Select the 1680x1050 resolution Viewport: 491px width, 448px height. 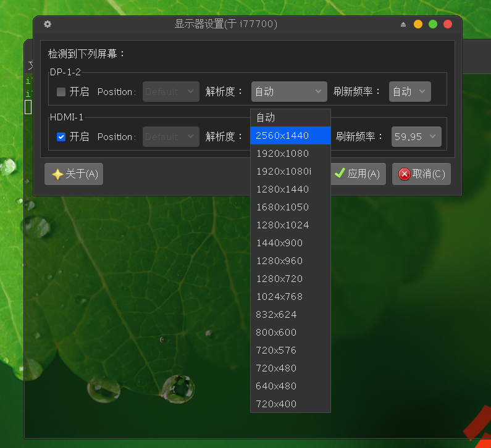pyautogui.click(x=291, y=207)
